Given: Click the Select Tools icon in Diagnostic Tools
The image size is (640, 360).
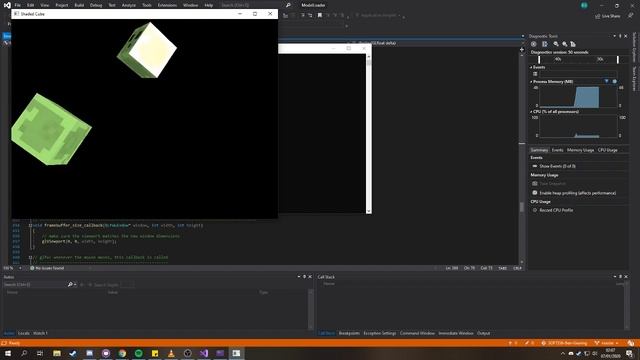Looking at the screenshot, I should (x=544, y=44).
